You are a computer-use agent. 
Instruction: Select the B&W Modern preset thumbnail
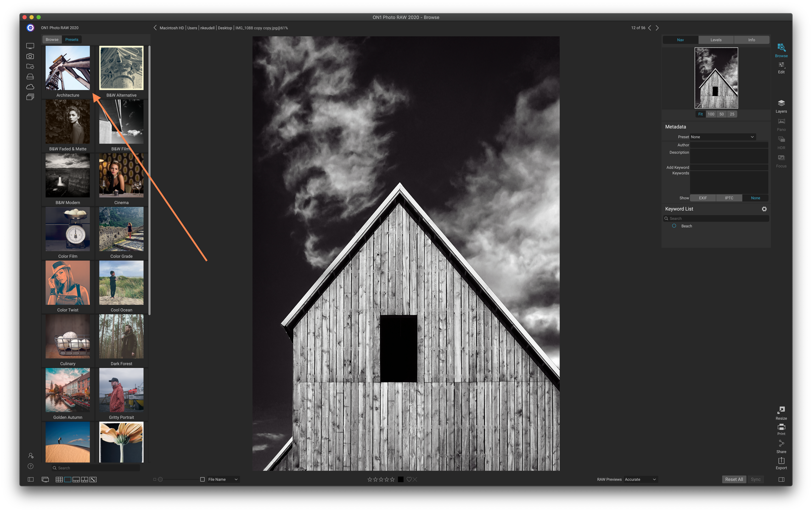click(x=68, y=175)
